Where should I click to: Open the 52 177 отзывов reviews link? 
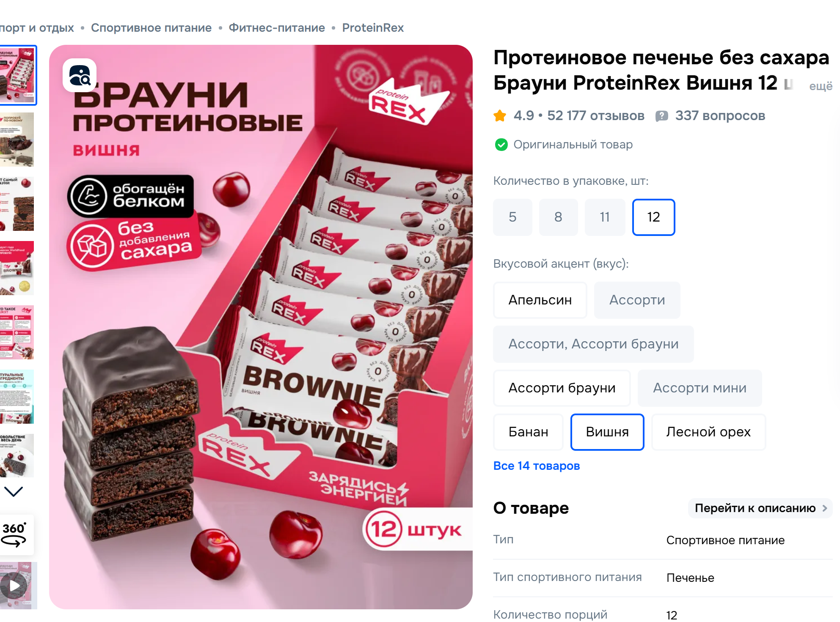click(x=595, y=115)
